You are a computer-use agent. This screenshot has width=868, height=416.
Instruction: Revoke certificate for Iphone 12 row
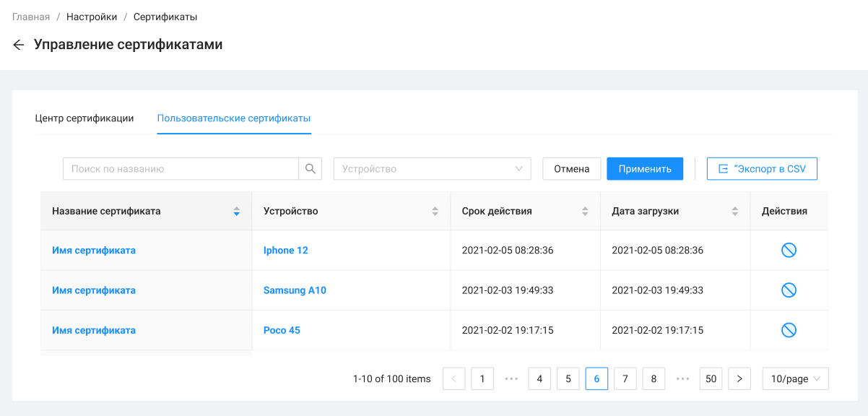(x=789, y=251)
